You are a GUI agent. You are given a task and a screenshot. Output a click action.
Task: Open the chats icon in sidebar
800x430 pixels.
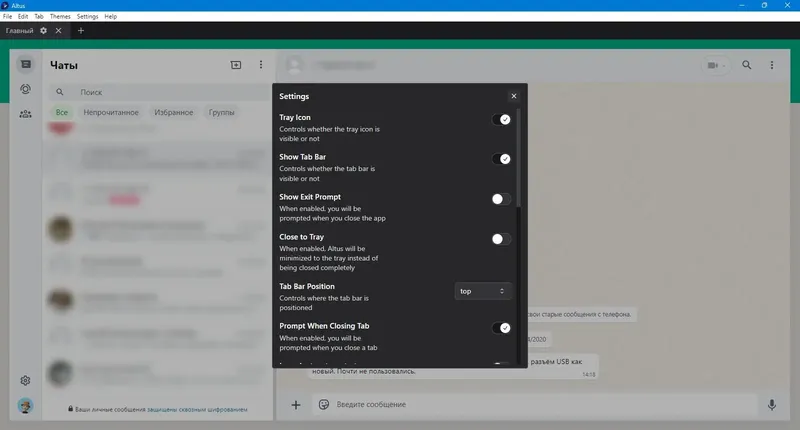pyautogui.click(x=26, y=64)
